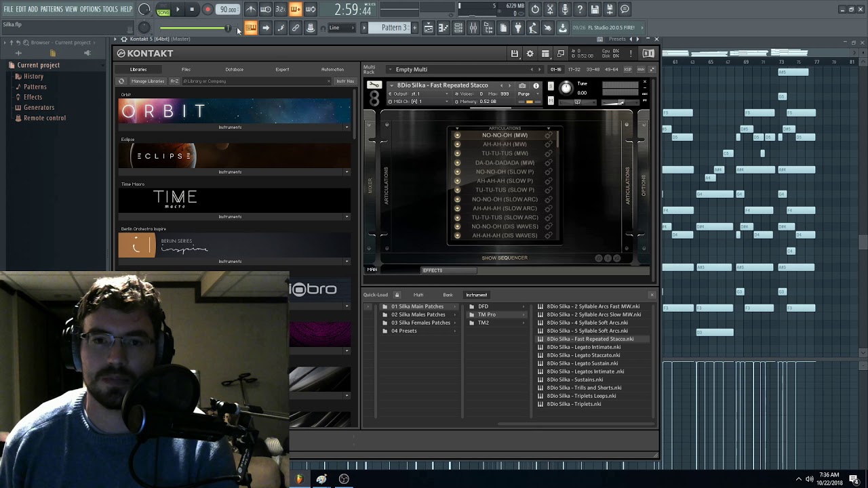Expand the Time Macro library Instruments dropdown

tap(347, 217)
